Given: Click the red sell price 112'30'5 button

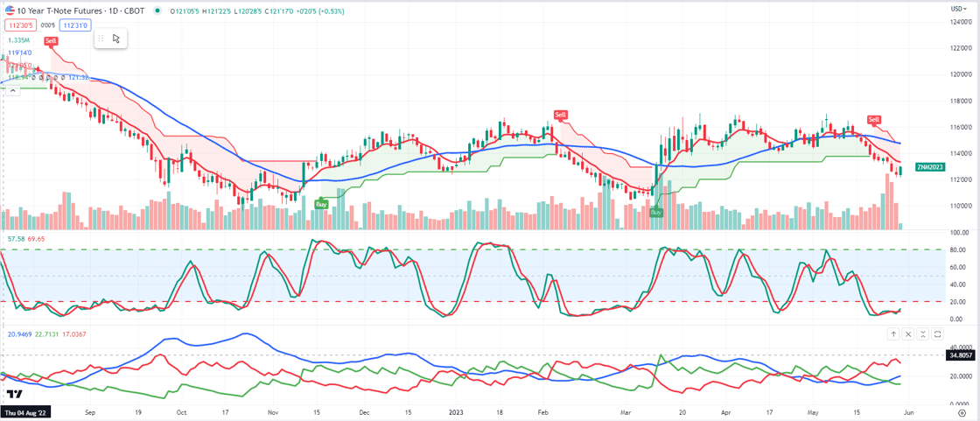Looking at the screenshot, I should (21, 25).
